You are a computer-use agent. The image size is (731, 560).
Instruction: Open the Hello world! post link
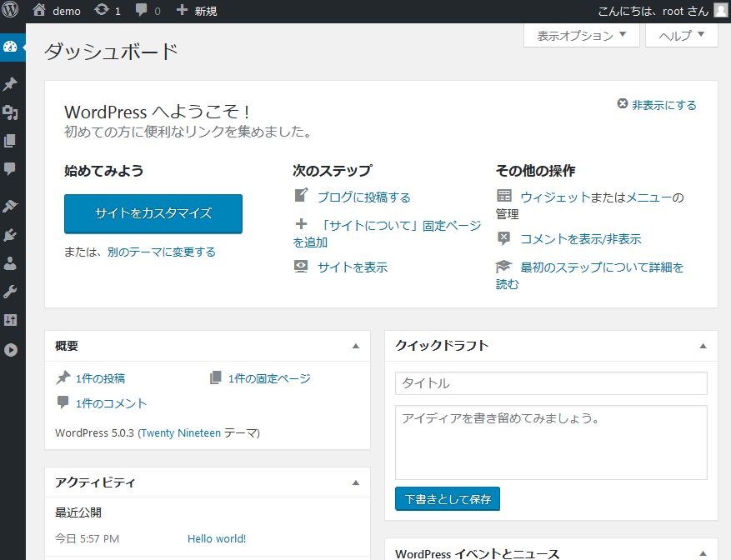pyautogui.click(x=217, y=538)
